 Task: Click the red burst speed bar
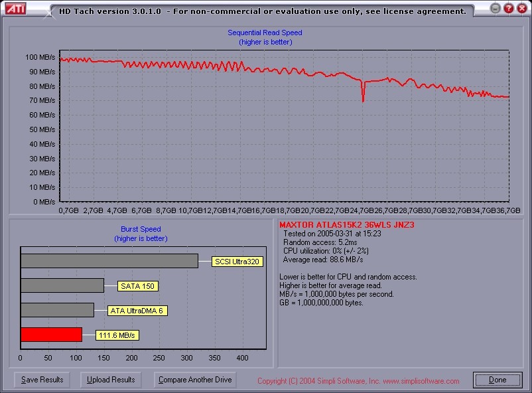pyautogui.click(x=51, y=335)
